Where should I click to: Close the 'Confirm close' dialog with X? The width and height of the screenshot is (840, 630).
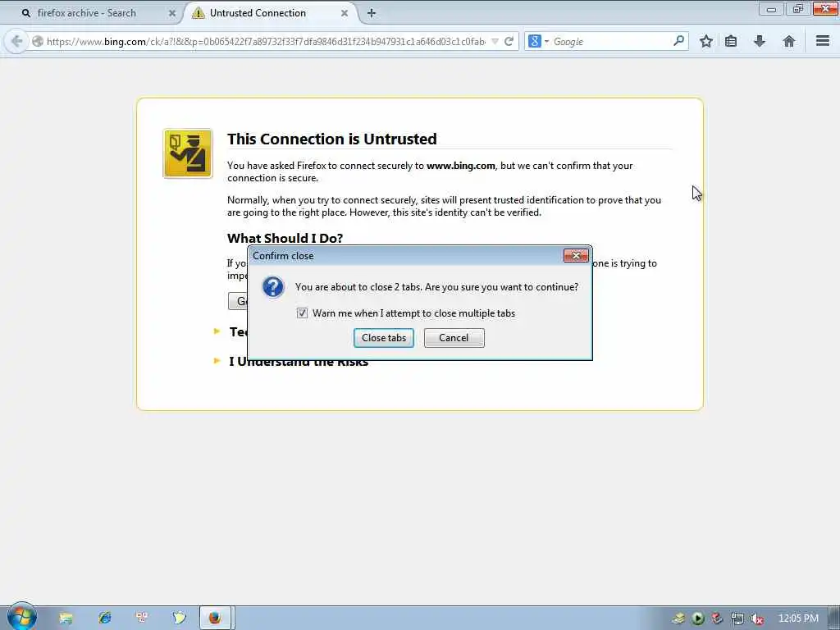point(576,256)
